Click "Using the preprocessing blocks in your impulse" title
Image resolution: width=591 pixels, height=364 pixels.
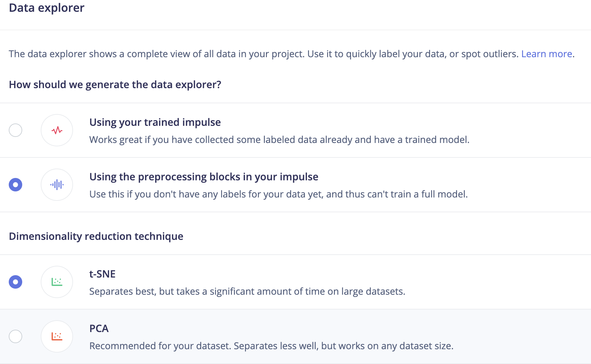[204, 177]
